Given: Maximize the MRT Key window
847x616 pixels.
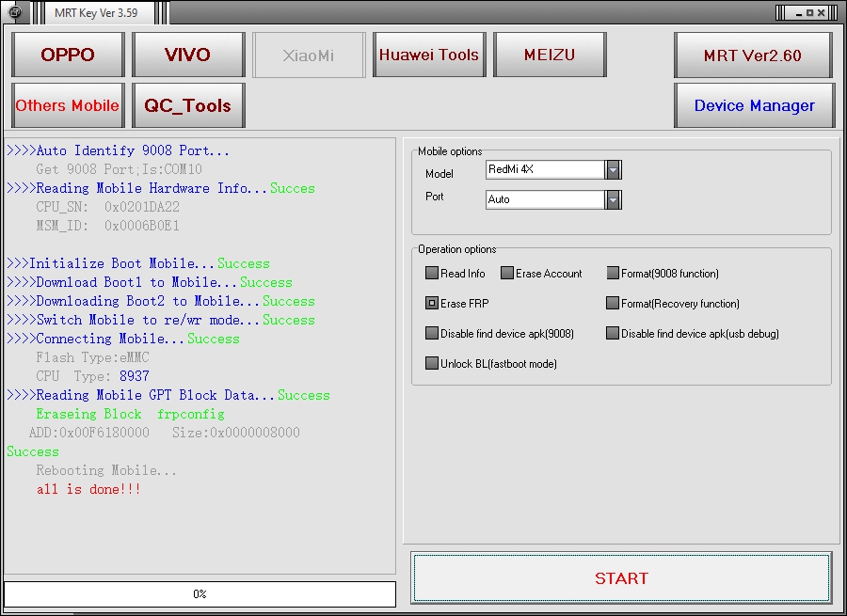Looking at the screenshot, I should tap(809, 13).
